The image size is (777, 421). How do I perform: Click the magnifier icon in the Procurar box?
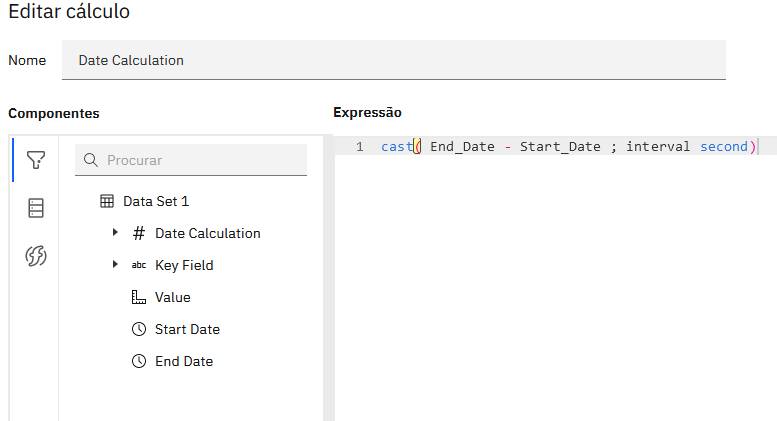coord(90,160)
